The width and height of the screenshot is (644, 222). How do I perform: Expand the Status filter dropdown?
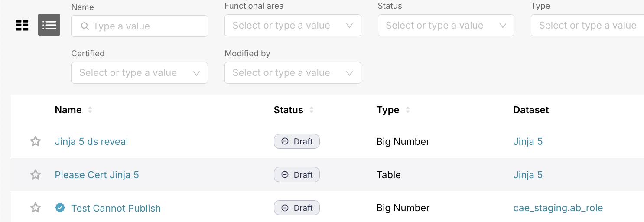(446, 26)
